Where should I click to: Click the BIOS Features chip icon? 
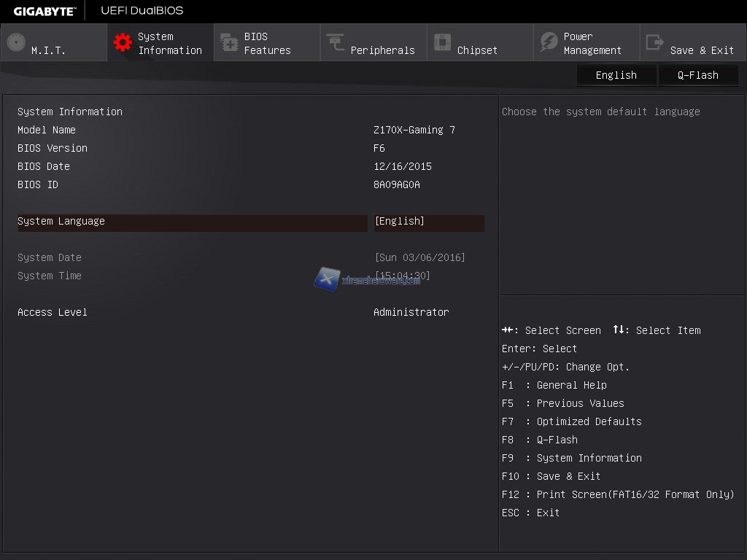229,42
